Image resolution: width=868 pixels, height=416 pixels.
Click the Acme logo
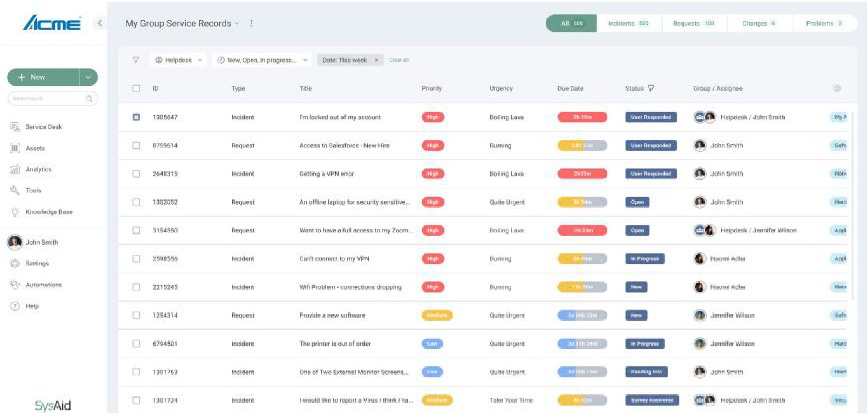52,23
